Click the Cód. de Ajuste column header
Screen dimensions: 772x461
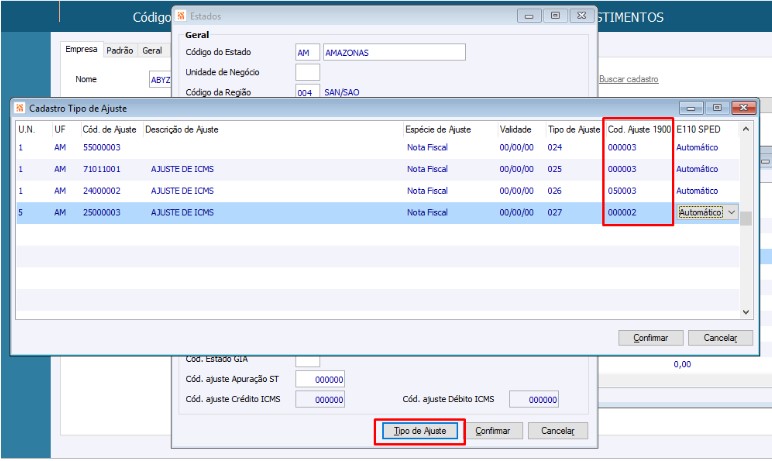[x=109, y=130]
